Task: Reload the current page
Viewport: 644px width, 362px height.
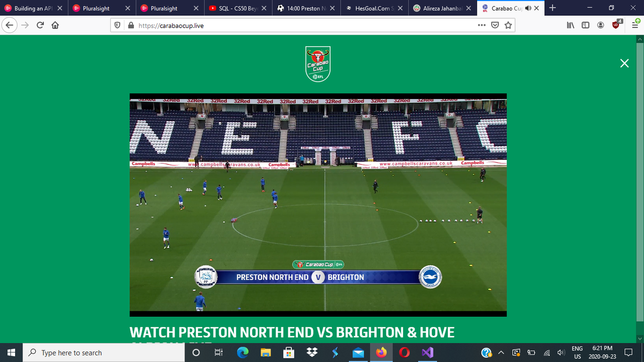Action: point(40,25)
